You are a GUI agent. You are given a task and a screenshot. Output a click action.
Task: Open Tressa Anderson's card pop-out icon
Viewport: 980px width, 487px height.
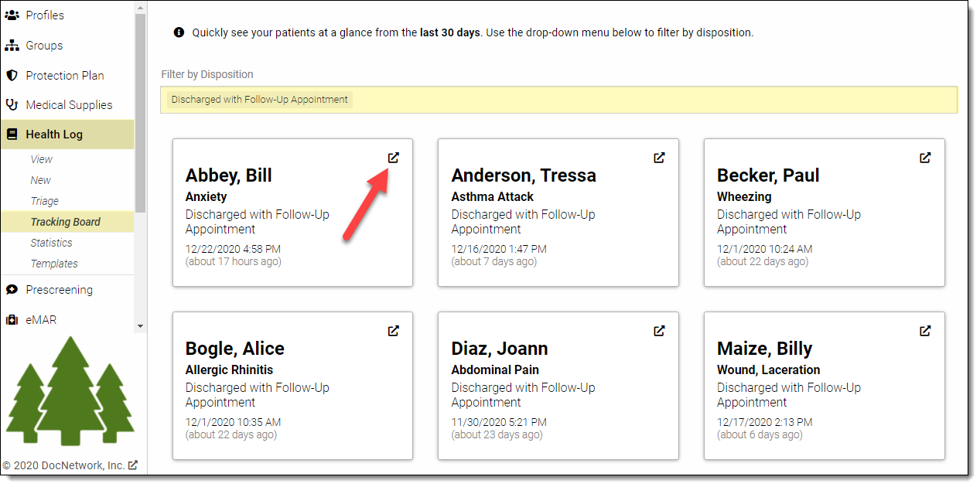(659, 158)
